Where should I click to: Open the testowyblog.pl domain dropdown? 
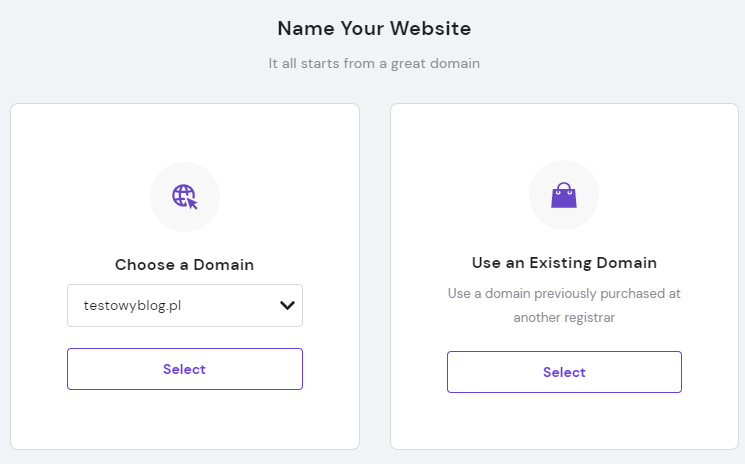tap(185, 305)
